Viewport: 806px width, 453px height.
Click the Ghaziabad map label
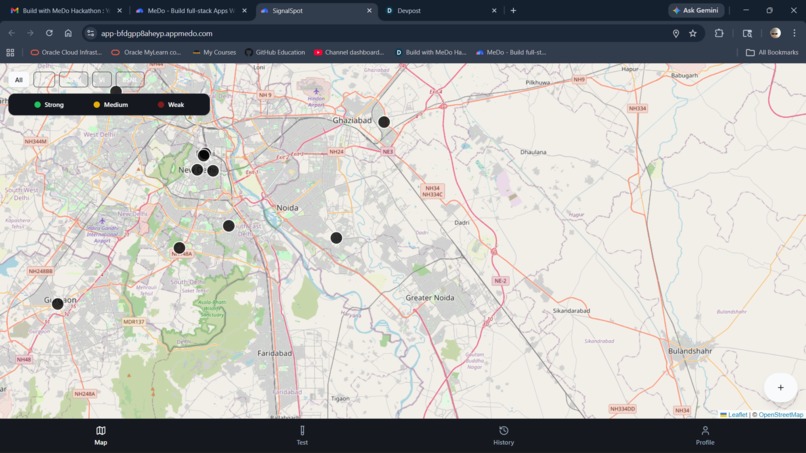(352, 120)
